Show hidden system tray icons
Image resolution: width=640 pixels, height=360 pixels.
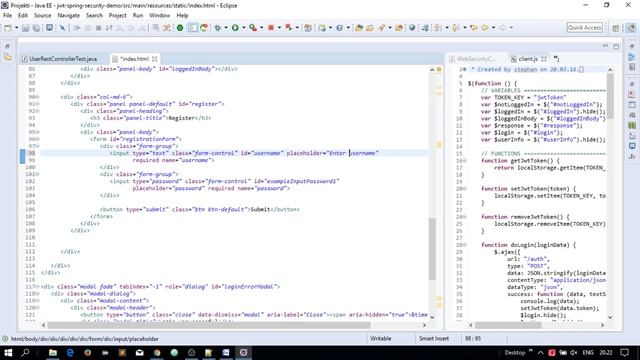(540, 352)
